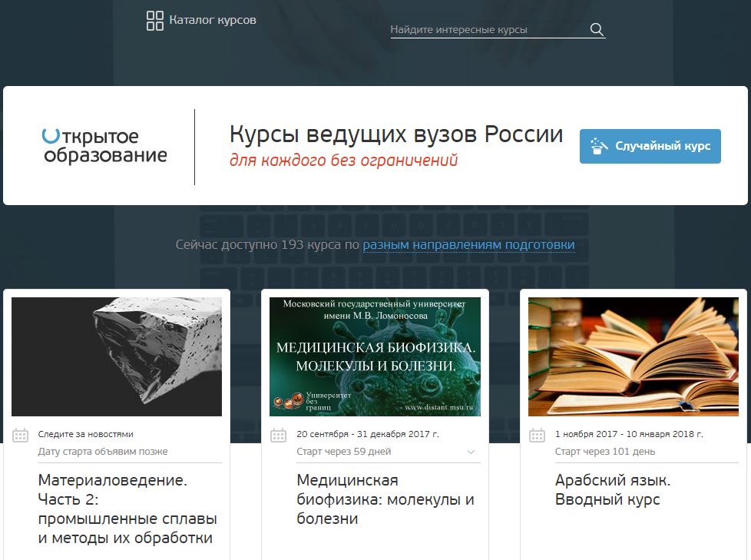Open the "Материаловедение. Часть 2" course title

[x=127, y=509]
